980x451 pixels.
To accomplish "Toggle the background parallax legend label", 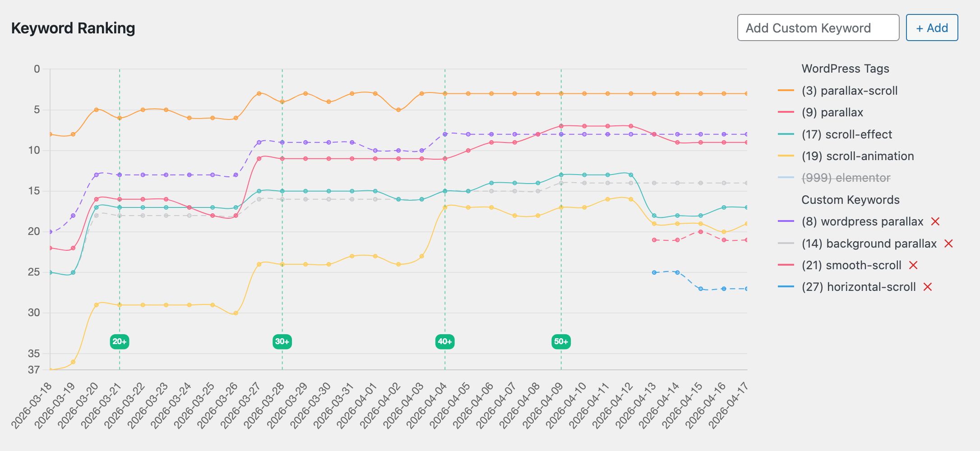I will point(869,244).
